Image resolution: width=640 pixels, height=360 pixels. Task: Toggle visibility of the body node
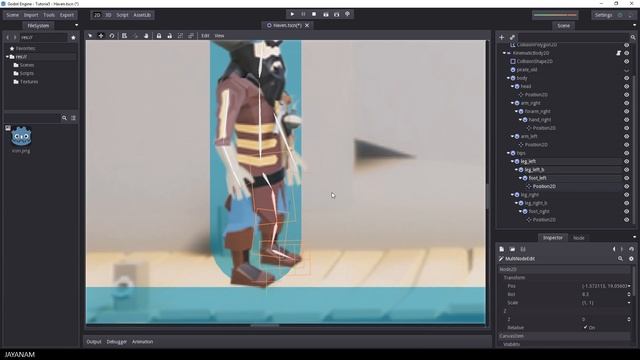[x=627, y=78]
